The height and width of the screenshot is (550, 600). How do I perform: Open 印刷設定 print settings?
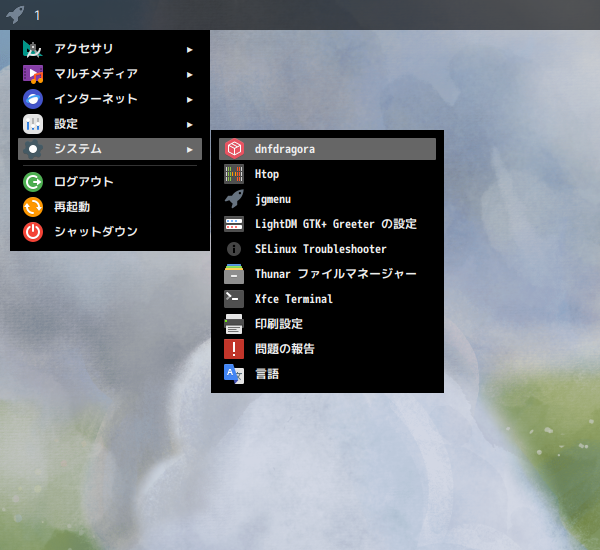click(327, 324)
